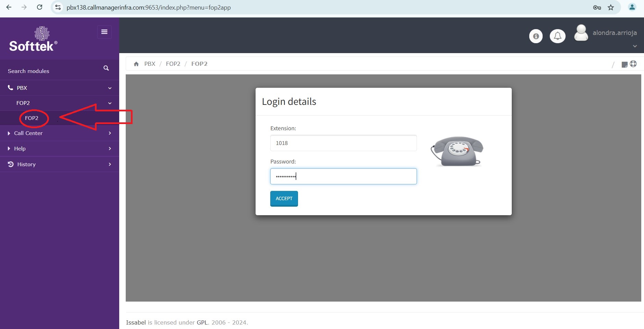
Task: Click the browser password key icon
Action: tap(597, 8)
